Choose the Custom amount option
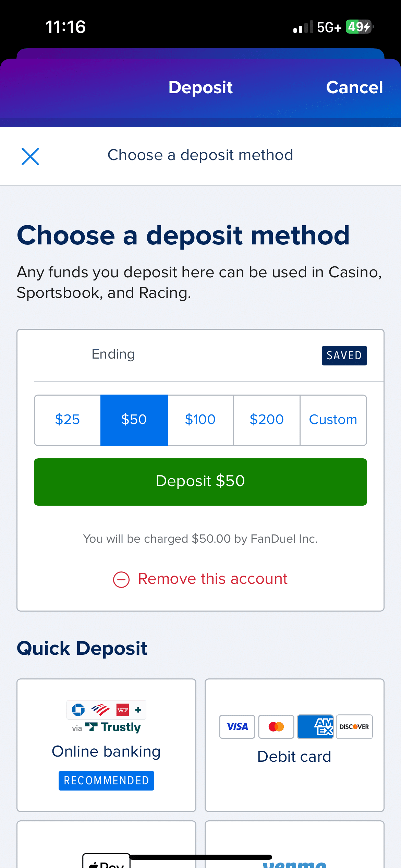401x868 pixels. (x=333, y=420)
